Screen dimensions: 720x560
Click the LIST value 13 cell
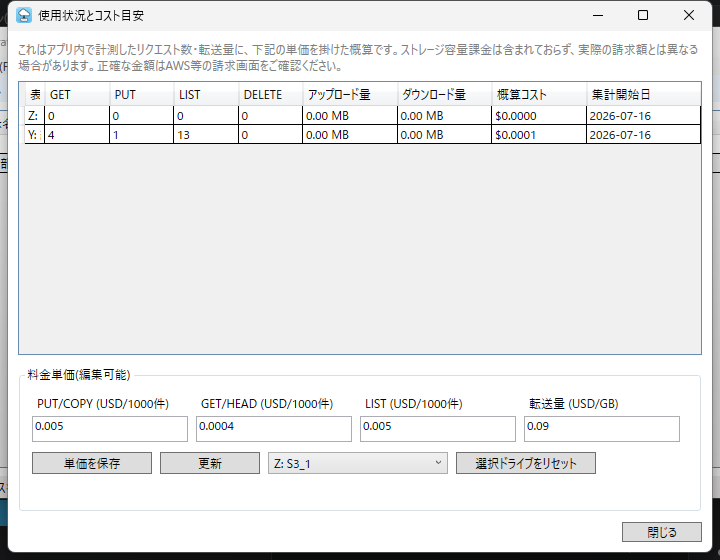tap(206, 134)
